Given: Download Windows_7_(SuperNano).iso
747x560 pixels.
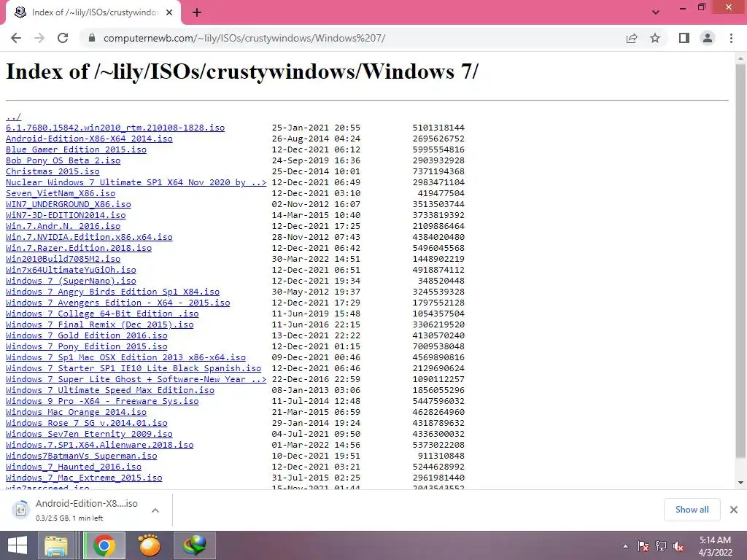Looking at the screenshot, I should pos(71,281).
